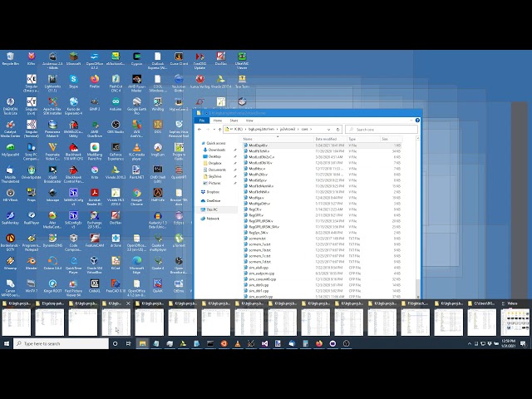Screen dimensions: 532x399
Task: Go up one folder level
Action: point(219,130)
